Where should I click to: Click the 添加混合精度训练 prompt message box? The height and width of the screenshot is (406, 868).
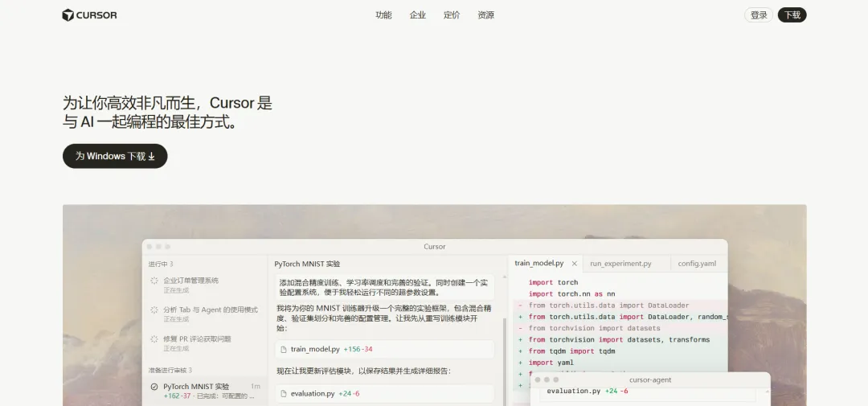[x=385, y=287]
